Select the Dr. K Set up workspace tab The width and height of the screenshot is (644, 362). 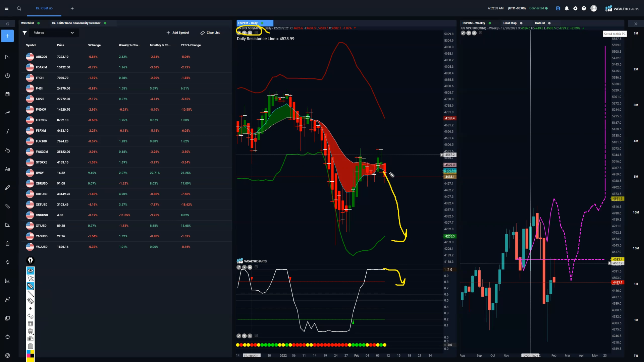coord(44,8)
